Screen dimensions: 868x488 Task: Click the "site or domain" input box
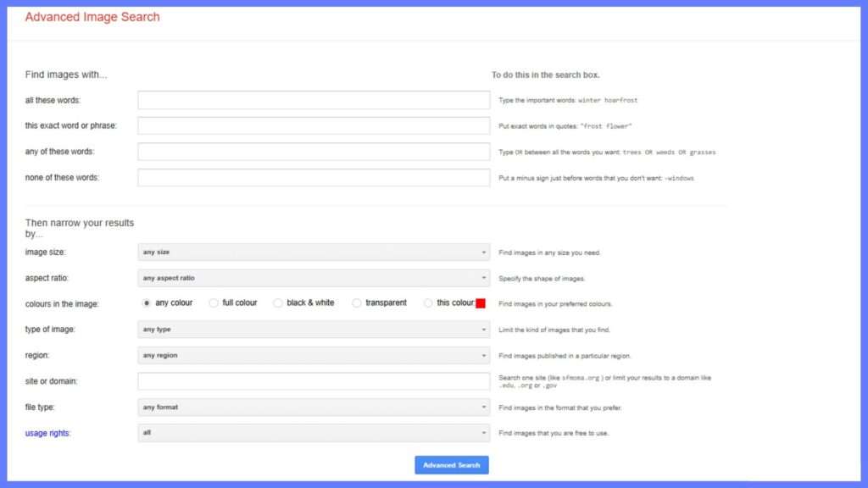click(x=314, y=380)
